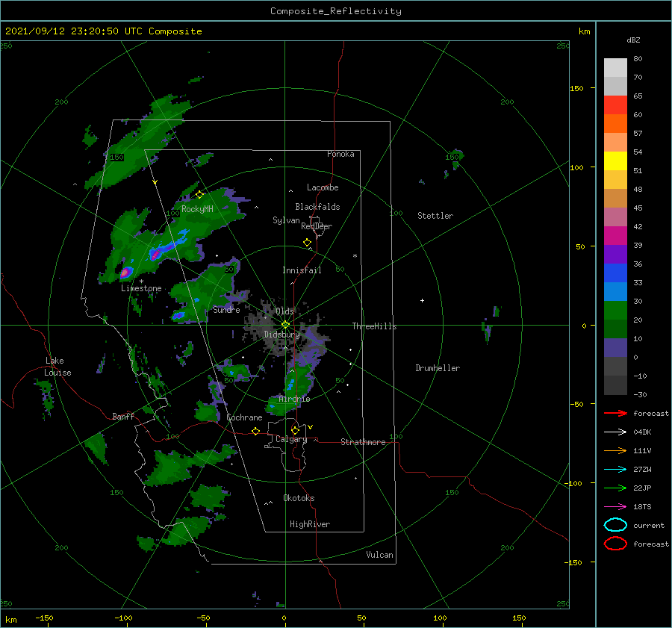Click the Ponoka label
672x628 pixels.
pos(340,154)
